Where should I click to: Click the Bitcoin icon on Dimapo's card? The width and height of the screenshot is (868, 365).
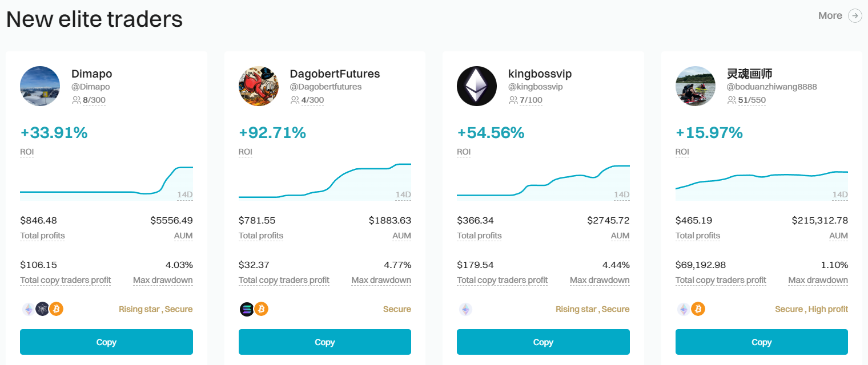(56, 309)
